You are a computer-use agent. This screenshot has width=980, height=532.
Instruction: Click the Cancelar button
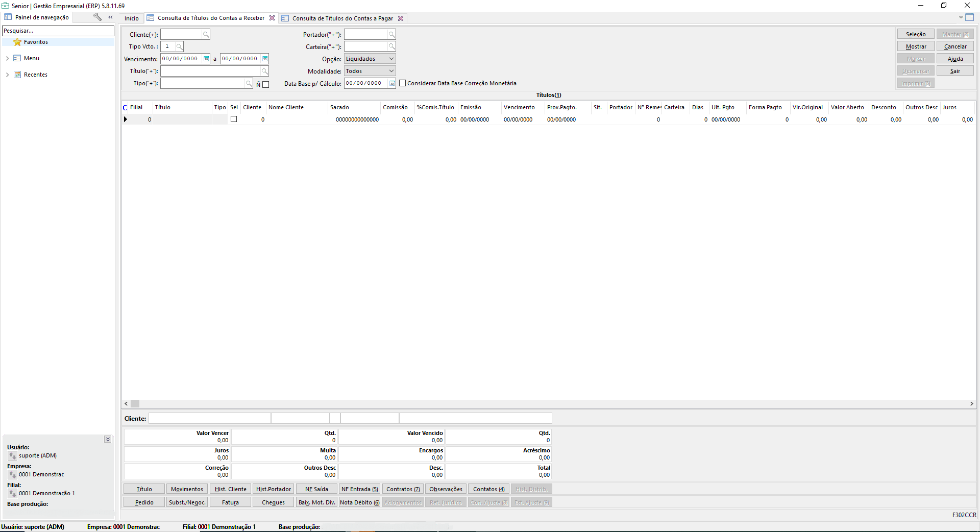tap(955, 46)
